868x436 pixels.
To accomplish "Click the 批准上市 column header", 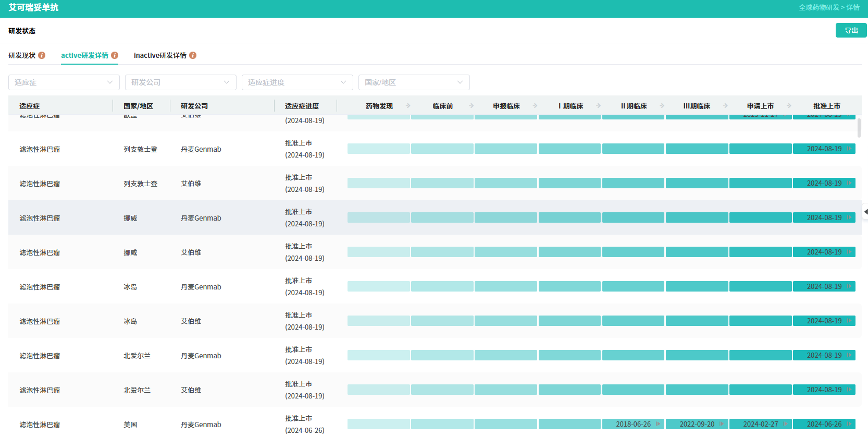I will pos(827,106).
